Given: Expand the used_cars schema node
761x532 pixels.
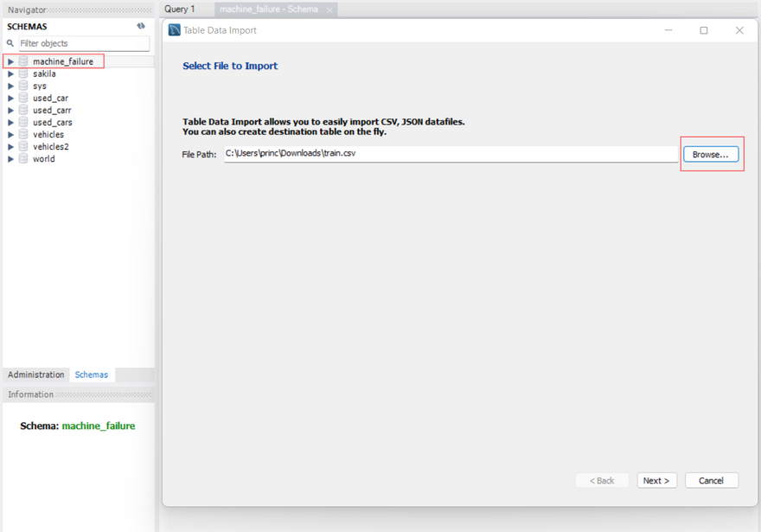Looking at the screenshot, I should 10,122.
